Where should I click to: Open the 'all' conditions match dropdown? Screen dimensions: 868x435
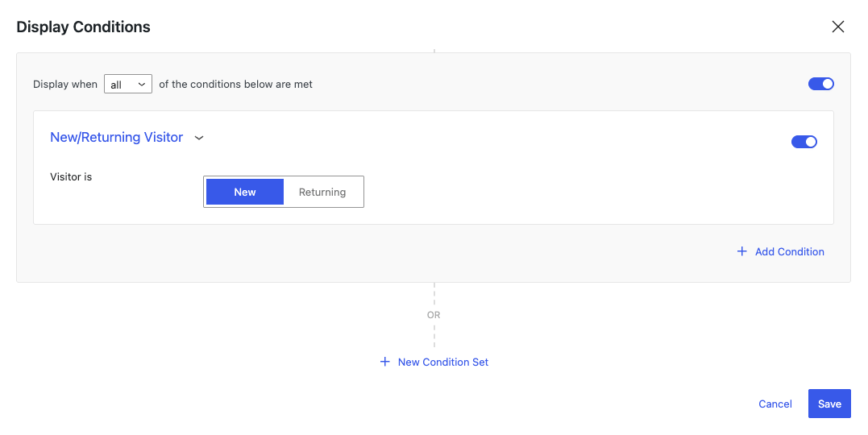click(x=128, y=84)
